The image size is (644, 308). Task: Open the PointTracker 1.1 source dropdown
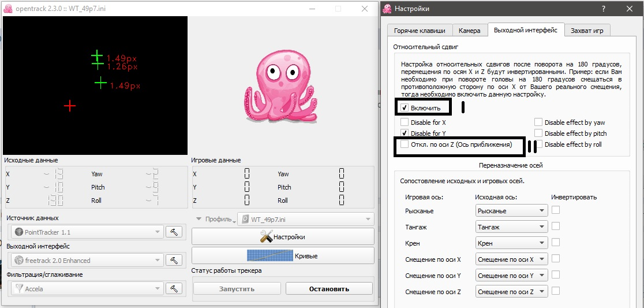pyautogui.click(x=87, y=232)
